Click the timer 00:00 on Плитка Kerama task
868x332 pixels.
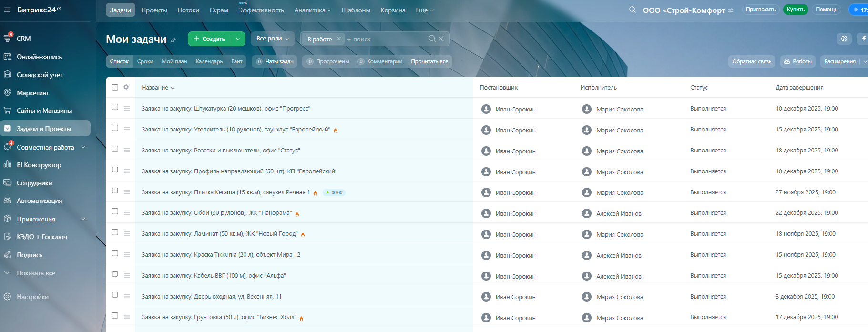pyautogui.click(x=334, y=193)
